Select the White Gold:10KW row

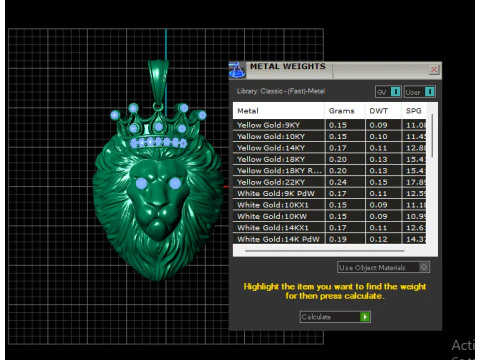pos(329,216)
